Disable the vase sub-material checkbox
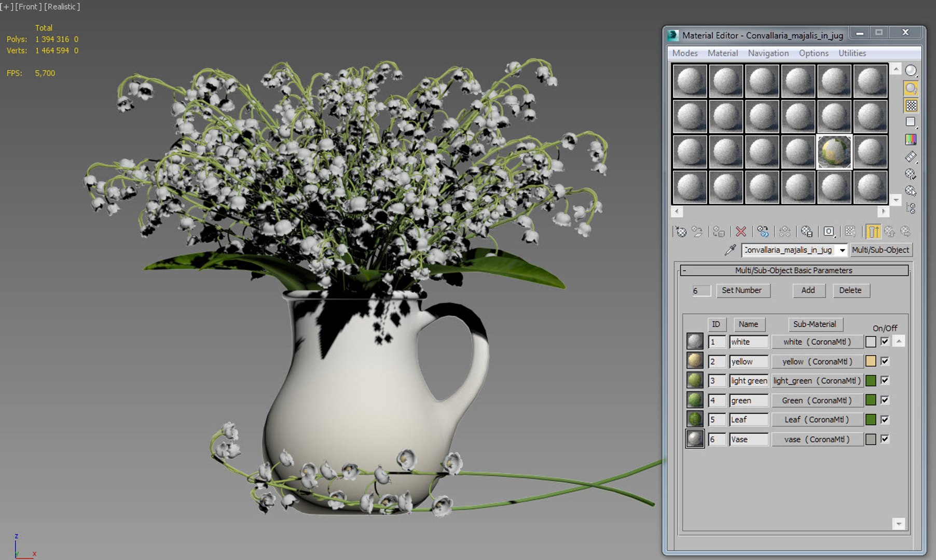 tap(885, 439)
